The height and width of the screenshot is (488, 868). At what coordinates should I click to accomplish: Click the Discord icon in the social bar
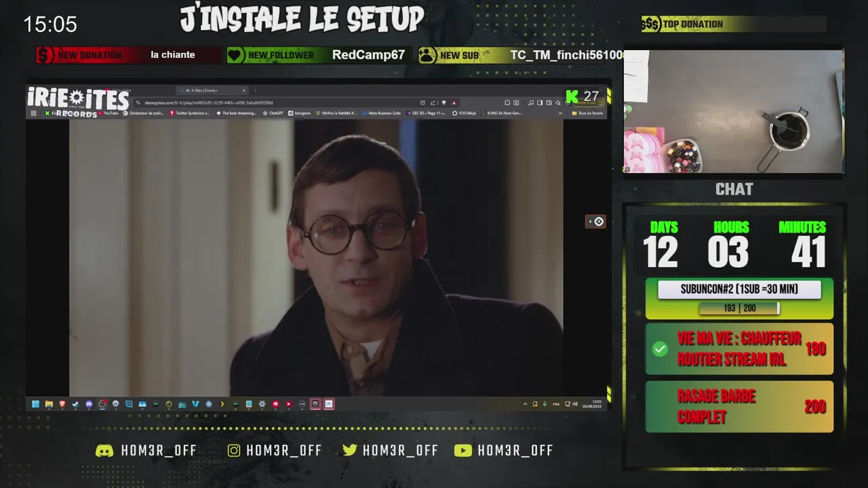click(104, 451)
